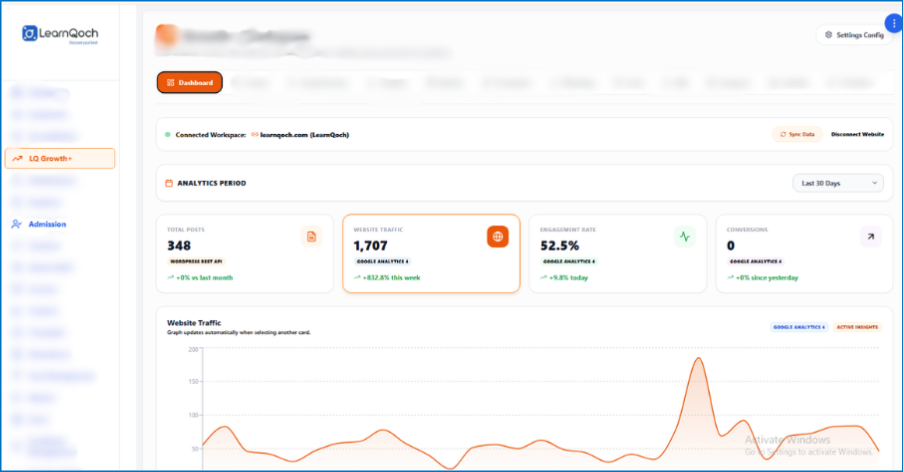Click the Website Traffic chart title
The image size is (904, 472).
pos(194,323)
